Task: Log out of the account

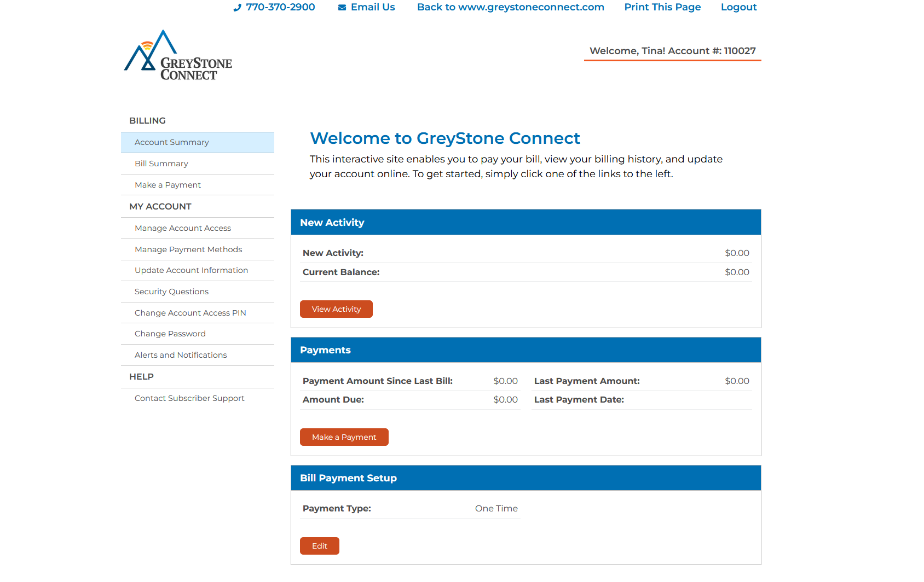Action: click(738, 7)
